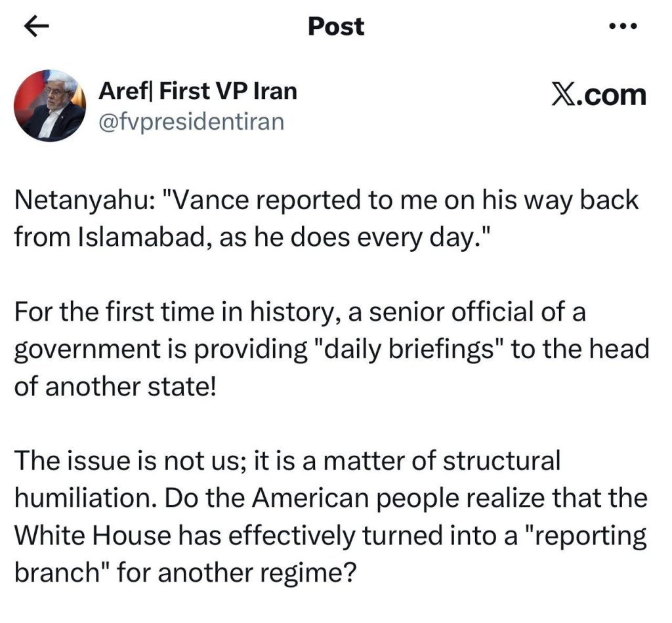Click the display name Aref| First VP Iran

pos(197,92)
